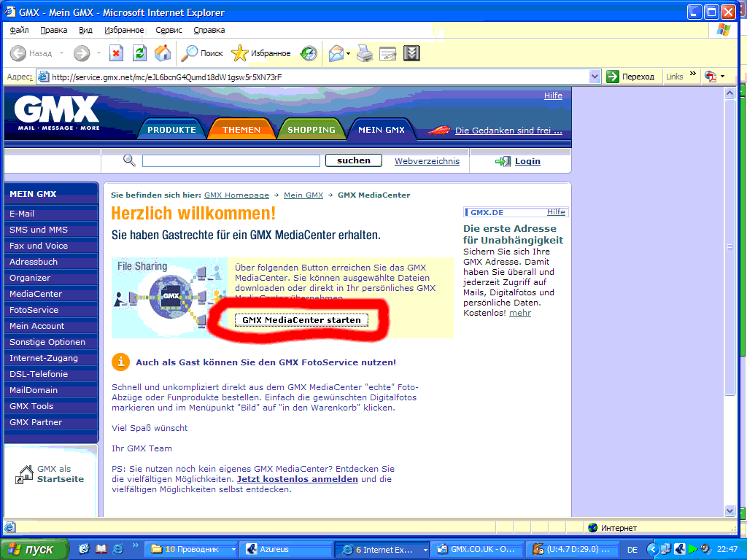Click the Mail envelope toolbar icon
747x560 pixels.
point(336,53)
